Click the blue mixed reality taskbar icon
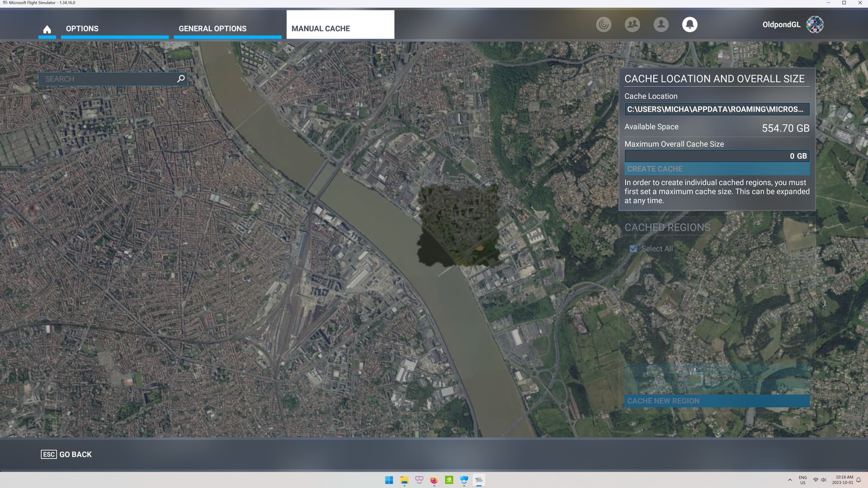 coord(464,480)
